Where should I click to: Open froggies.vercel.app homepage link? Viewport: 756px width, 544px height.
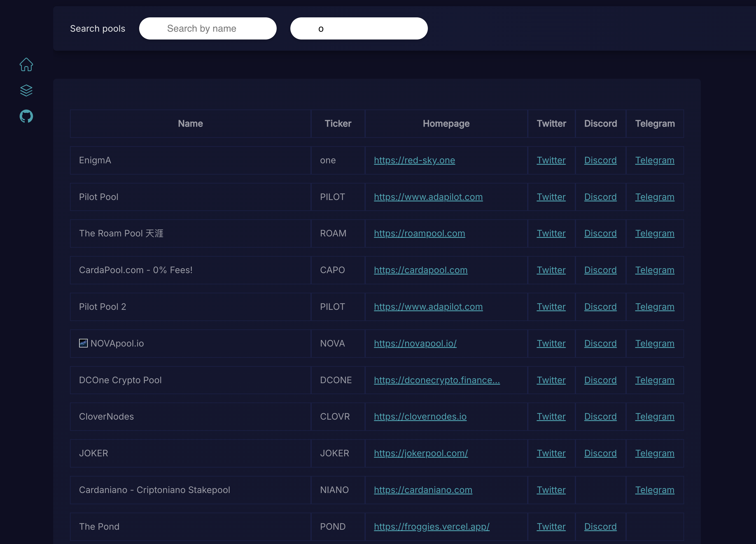pyautogui.click(x=431, y=527)
